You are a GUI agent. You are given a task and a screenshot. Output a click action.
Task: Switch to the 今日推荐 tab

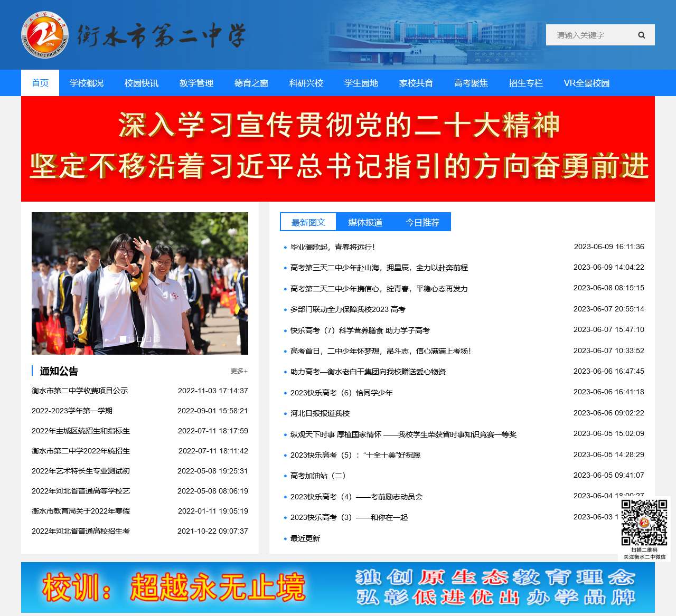click(422, 222)
